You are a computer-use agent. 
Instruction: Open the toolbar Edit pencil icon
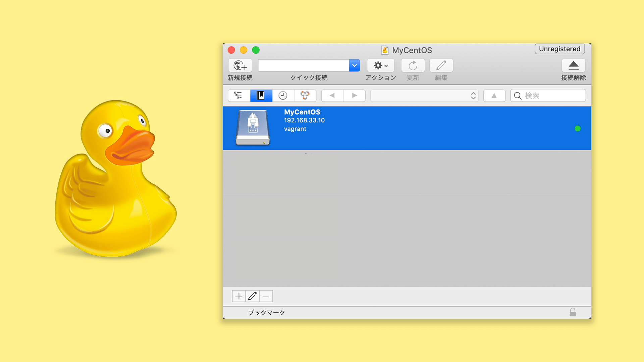pyautogui.click(x=441, y=65)
